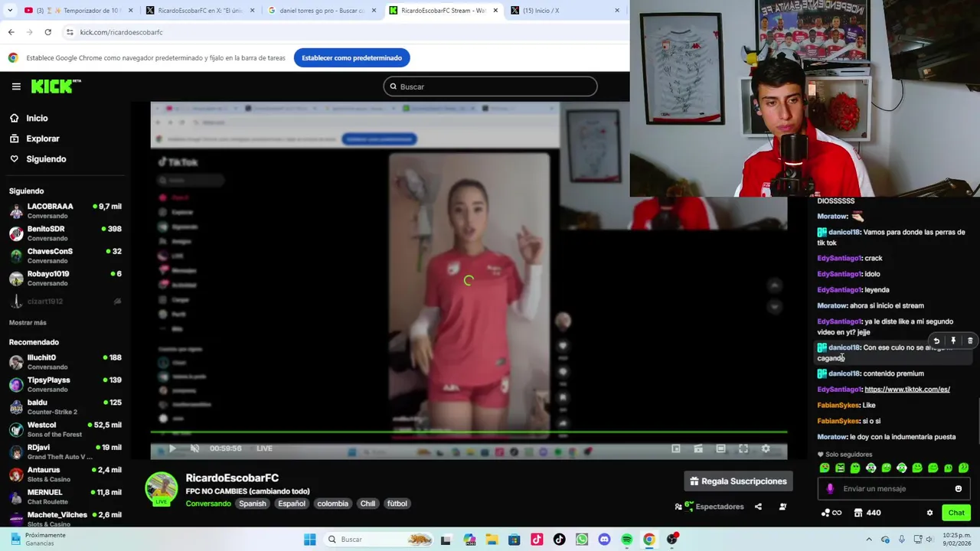980x551 pixels.
Task: Enter fullscreen on the stream player
Action: point(743,448)
